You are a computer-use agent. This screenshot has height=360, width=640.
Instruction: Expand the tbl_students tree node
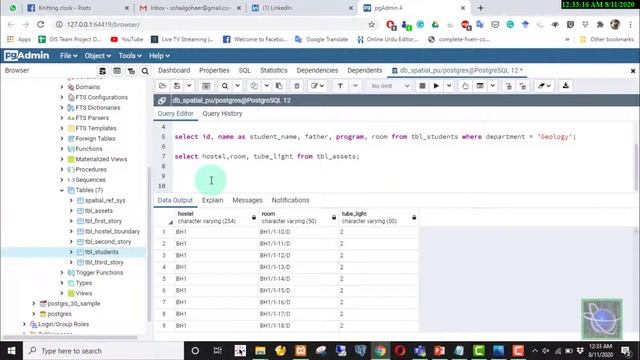71,252
